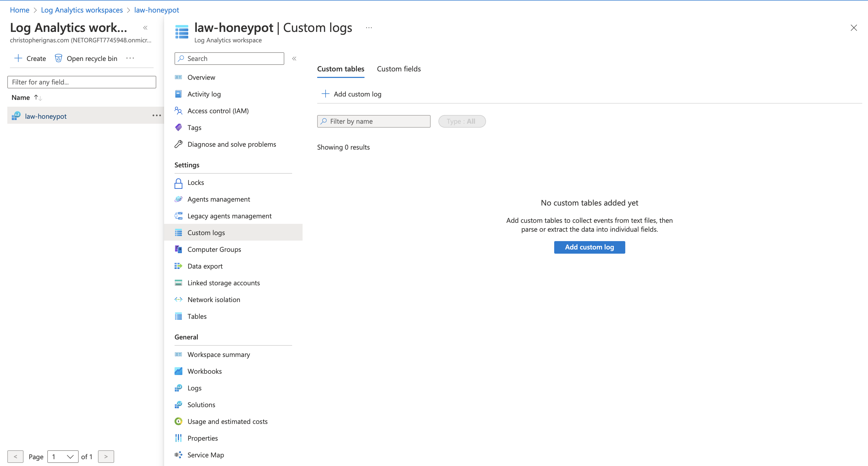
Task: Open more options ellipsis for law-honeypot row
Action: coord(157,116)
